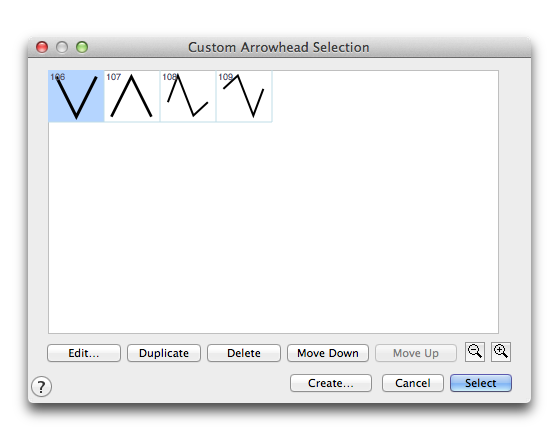The width and height of the screenshot is (559, 439).
Task: Open help with the question mark button
Action: (x=41, y=386)
